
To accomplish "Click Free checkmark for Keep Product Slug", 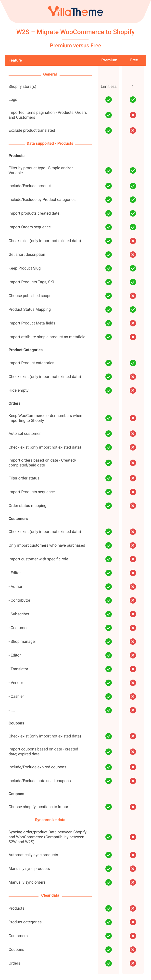I will (133, 268).
